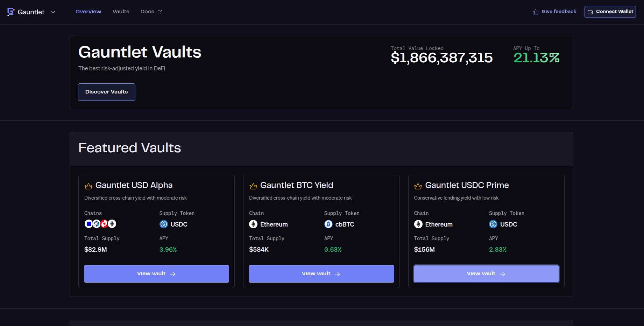This screenshot has height=326, width=644.
Task: Click the $156M total supply value
Action: (424, 250)
